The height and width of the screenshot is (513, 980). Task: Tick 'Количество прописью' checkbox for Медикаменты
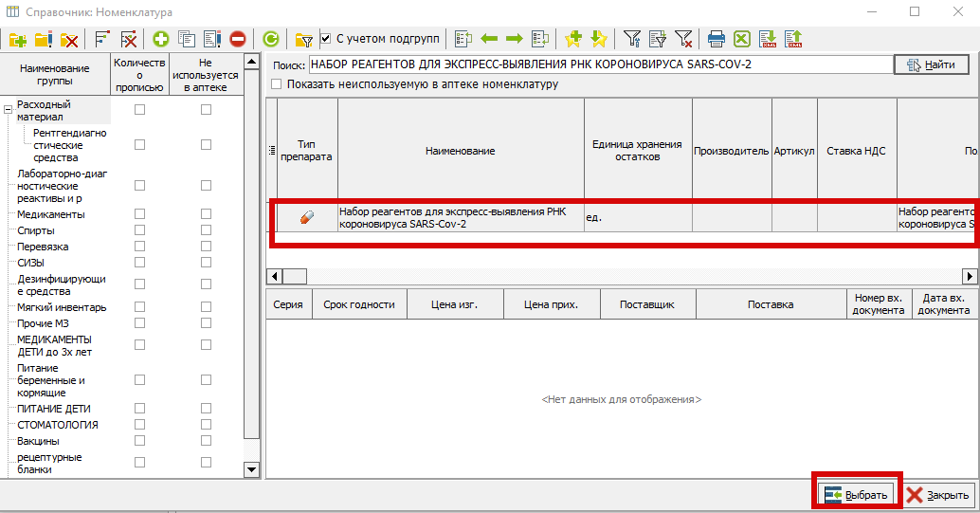[x=139, y=214]
